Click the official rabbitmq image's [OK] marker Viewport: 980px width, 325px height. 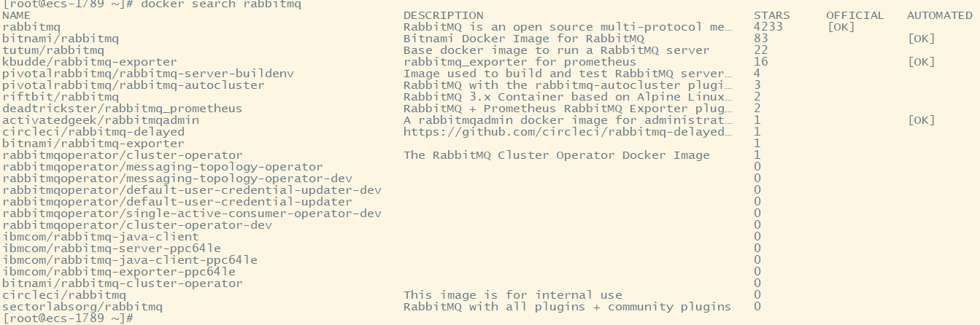(x=841, y=27)
